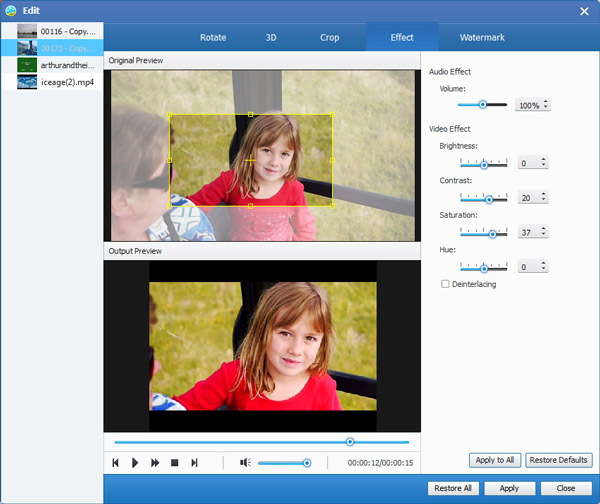Click the Restore Defaults button
Screen dimensions: 600x504
559,460
